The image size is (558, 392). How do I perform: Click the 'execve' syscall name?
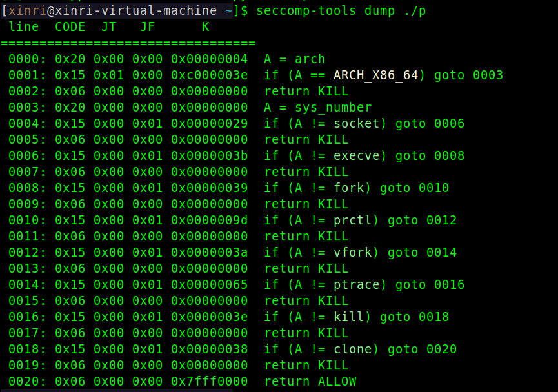click(x=357, y=156)
